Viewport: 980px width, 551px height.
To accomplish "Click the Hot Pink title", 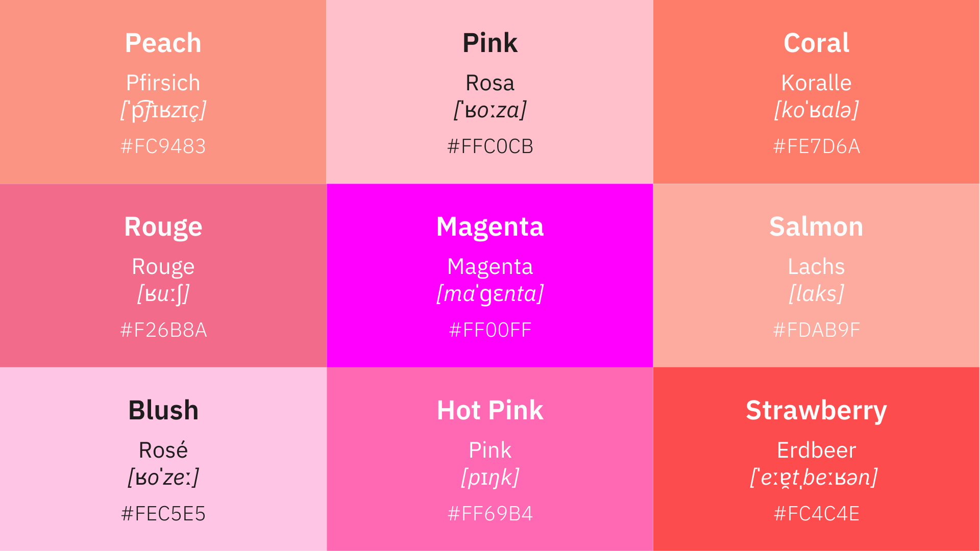I will (490, 410).
